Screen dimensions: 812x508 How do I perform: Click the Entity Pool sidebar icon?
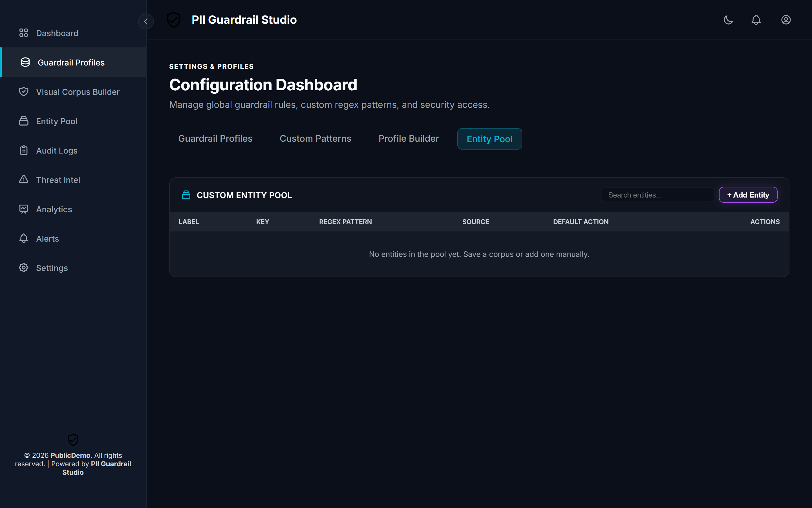point(23,121)
